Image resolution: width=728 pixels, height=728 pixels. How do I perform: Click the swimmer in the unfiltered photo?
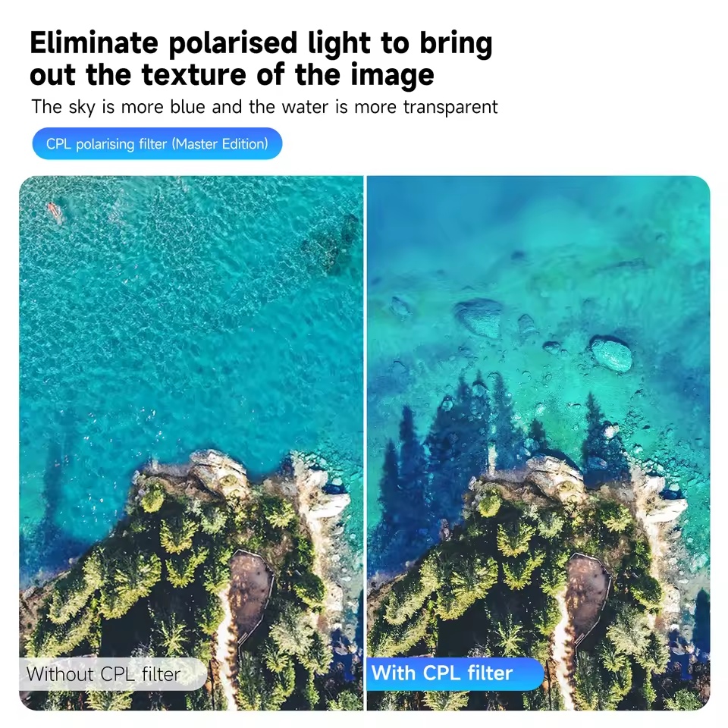point(55,212)
